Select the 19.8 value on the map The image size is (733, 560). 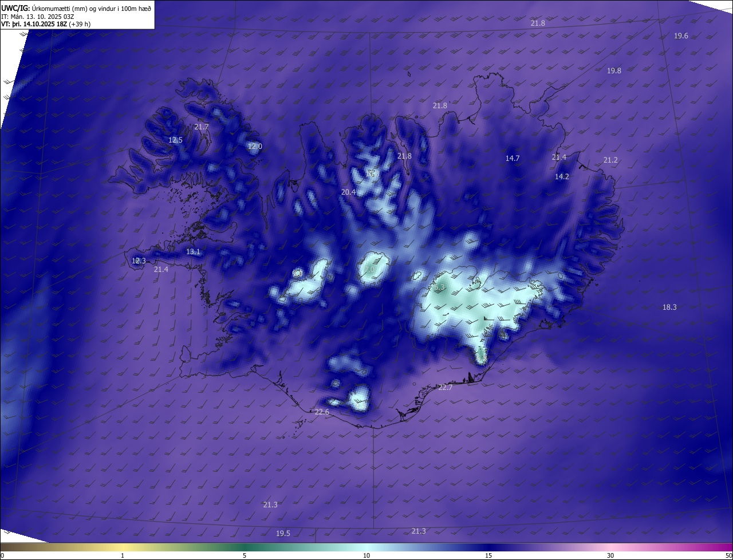(x=614, y=71)
